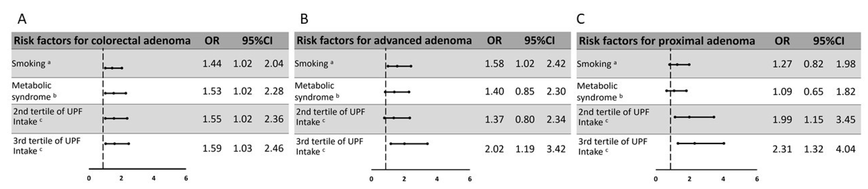Screen dimensions: 868x189
Task: Click 'Metabolic syndrome' label in panel C
Action: (x=599, y=91)
